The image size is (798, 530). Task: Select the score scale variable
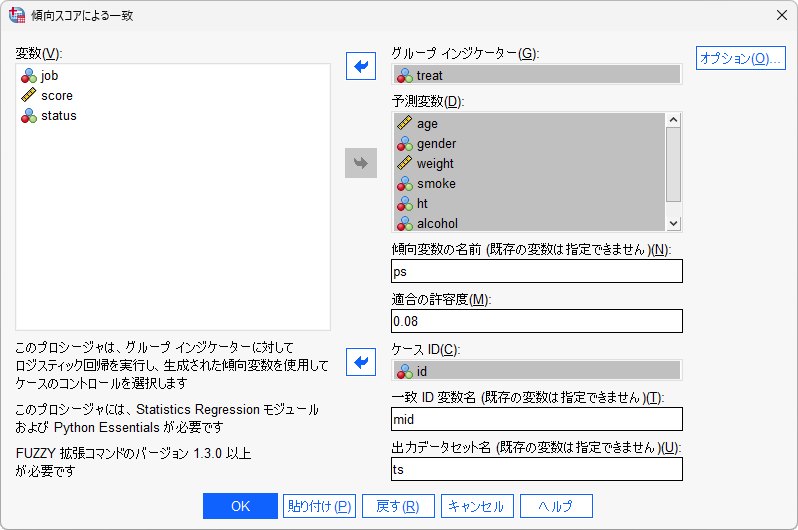(x=57, y=95)
